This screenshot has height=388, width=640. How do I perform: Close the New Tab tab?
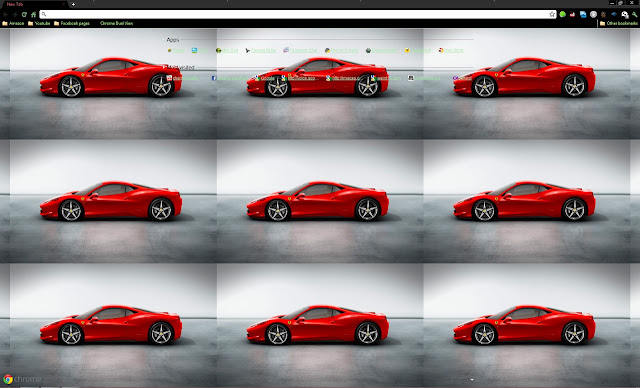(64, 4)
